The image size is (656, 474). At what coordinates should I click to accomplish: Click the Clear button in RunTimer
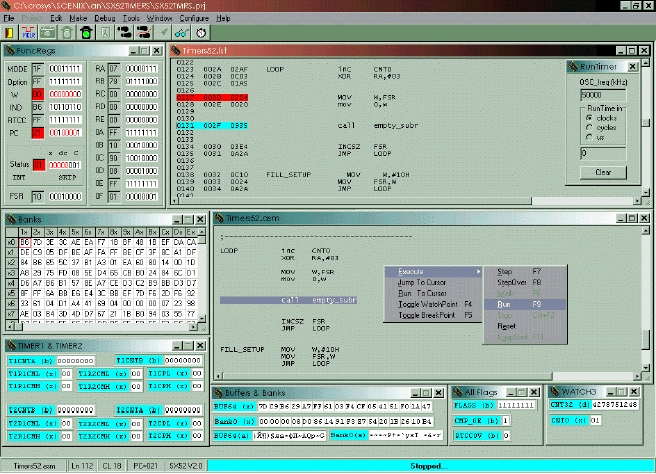(x=603, y=172)
